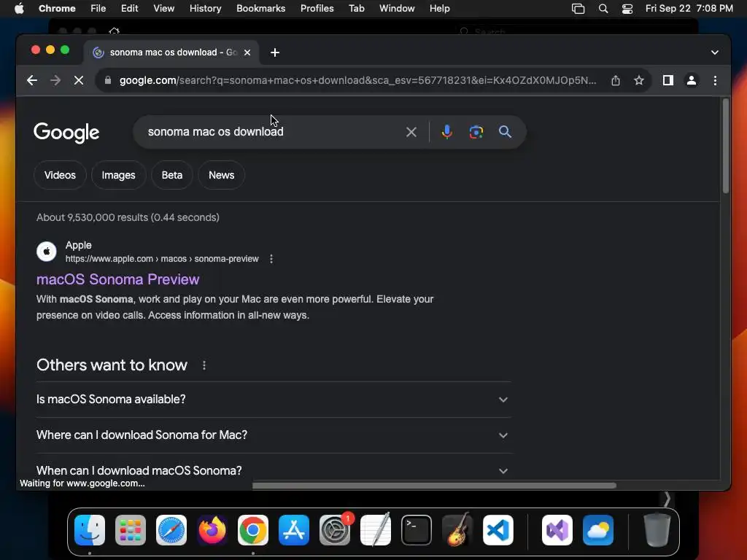This screenshot has width=747, height=560.
Task: Click the apple.com sonoma-preview URL
Action: pyautogui.click(x=162, y=259)
